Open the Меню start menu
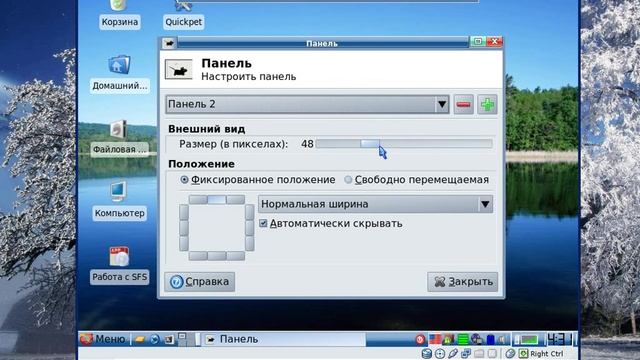The image size is (640, 360). pos(103,339)
